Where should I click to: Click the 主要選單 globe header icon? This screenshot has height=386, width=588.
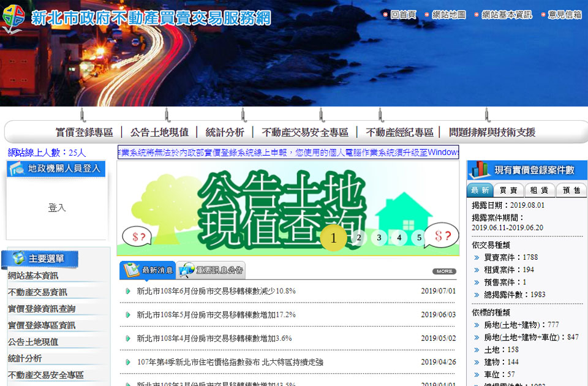click(18, 258)
